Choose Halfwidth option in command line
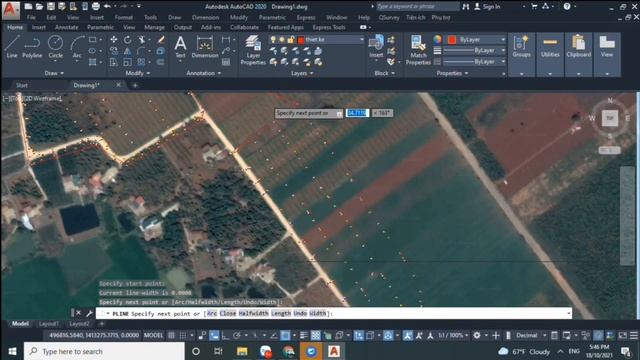 tap(253, 313)
